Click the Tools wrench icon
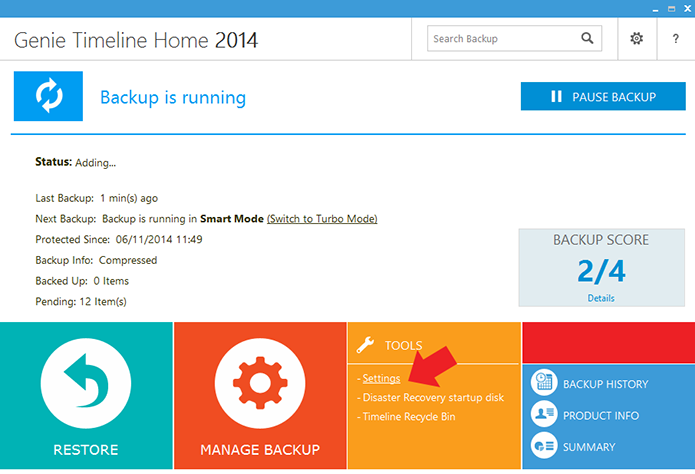This screenshot has height=474, width=695. click(x=366, y=345)
